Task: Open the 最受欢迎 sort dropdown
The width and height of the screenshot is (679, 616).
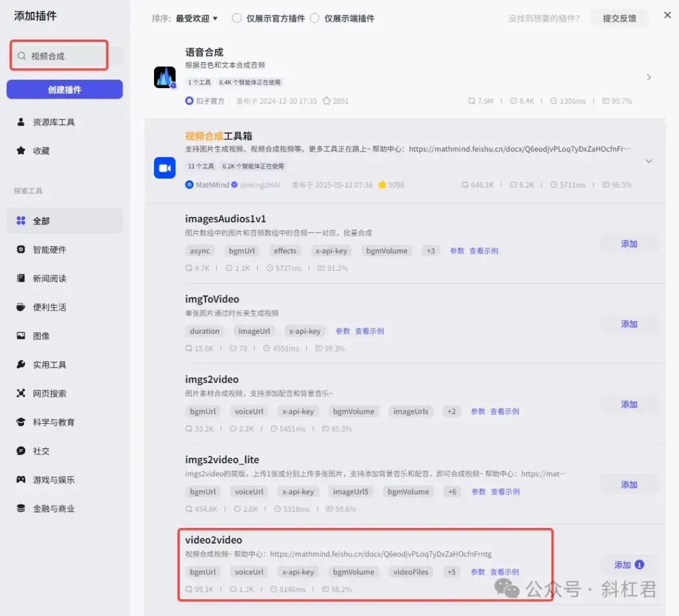Action: coord(197,19)
